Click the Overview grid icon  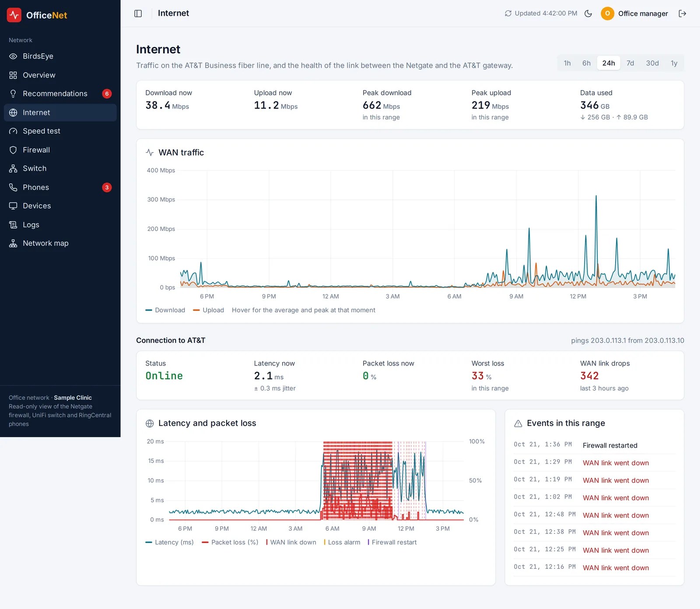[13, 75]
